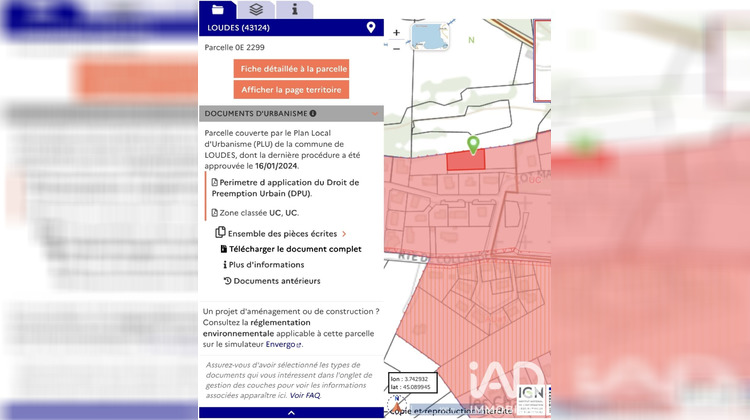Viewport: 750px width, 420px height.
Task: Open Documents antérieurs
Action: pyautogui.click(x=272, y=281)
